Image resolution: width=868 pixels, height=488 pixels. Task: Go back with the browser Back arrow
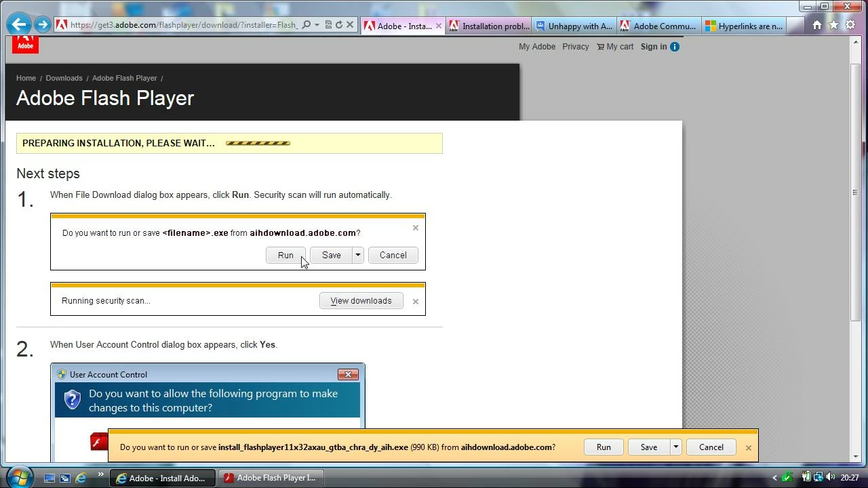(x=19, y=24)
